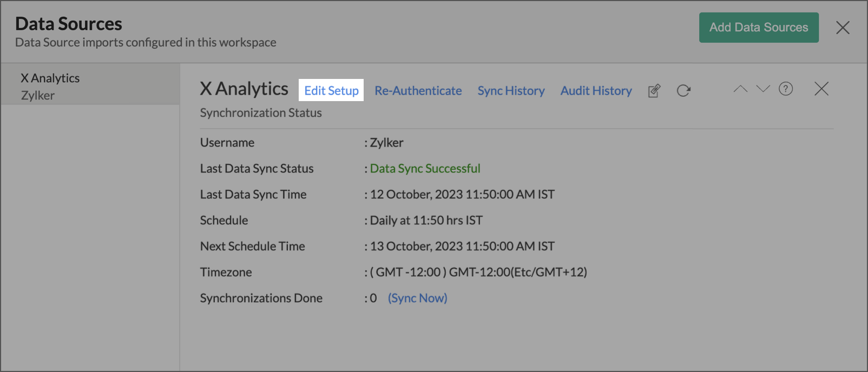Image resolution: width=868 pixels, height=372 pixels.
Task: Click the Sync Now link
Action: pyautogui.click(x=418, y=298)
